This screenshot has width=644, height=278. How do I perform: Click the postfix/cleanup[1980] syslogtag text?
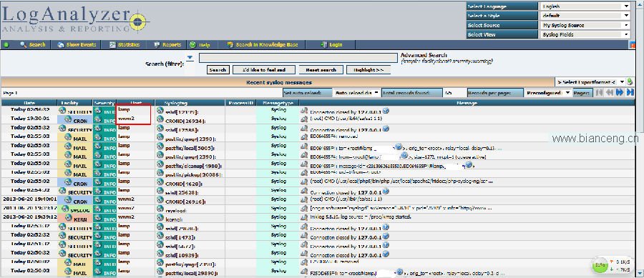pos(193,165)
